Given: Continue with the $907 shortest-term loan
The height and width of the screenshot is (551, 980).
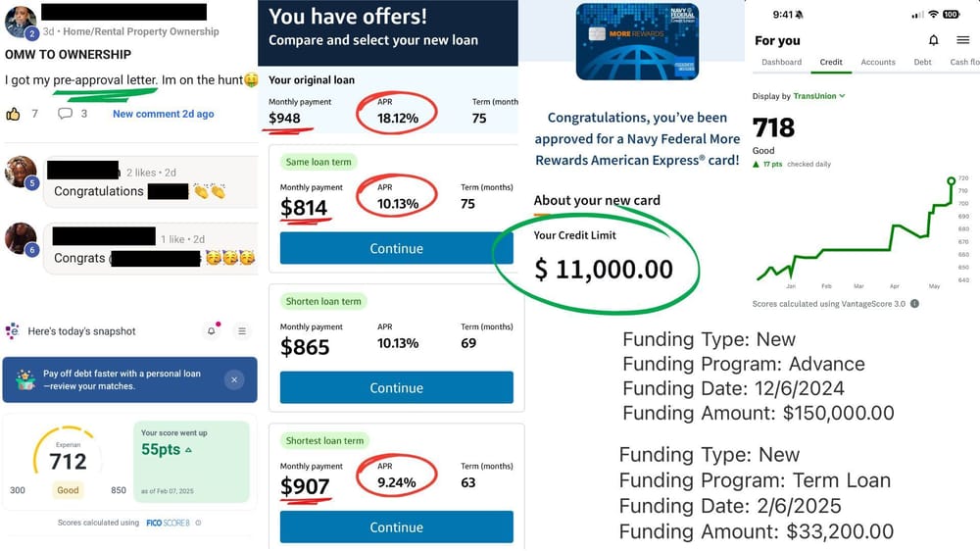Looking at the screenshot, I should tap(396, 526).
